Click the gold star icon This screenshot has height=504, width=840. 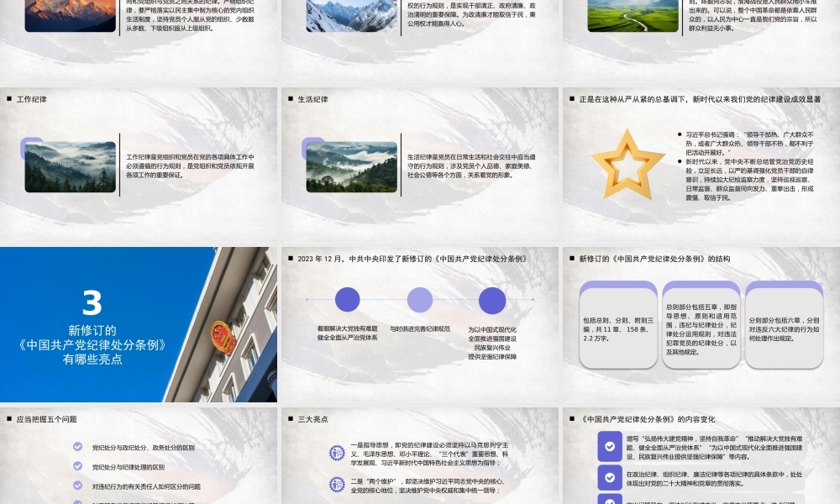(x=627, y=165)
